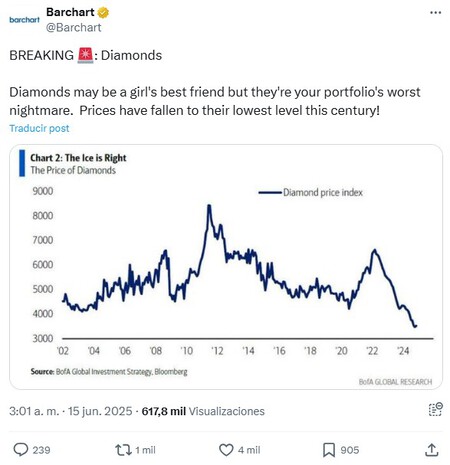Screen dimensions: 450x465
Task: Open the icon beside the view count
Action: tap(435, 409)
